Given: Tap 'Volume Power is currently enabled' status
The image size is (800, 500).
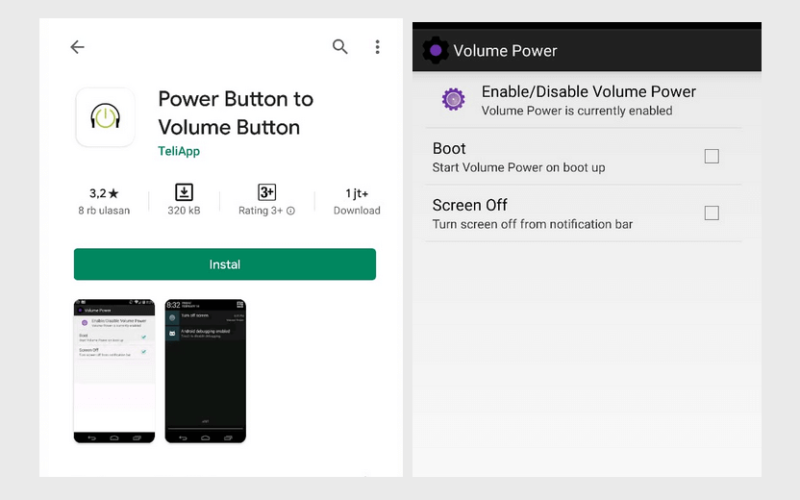Looking at the screenshot, I should (x=577, y=111).
